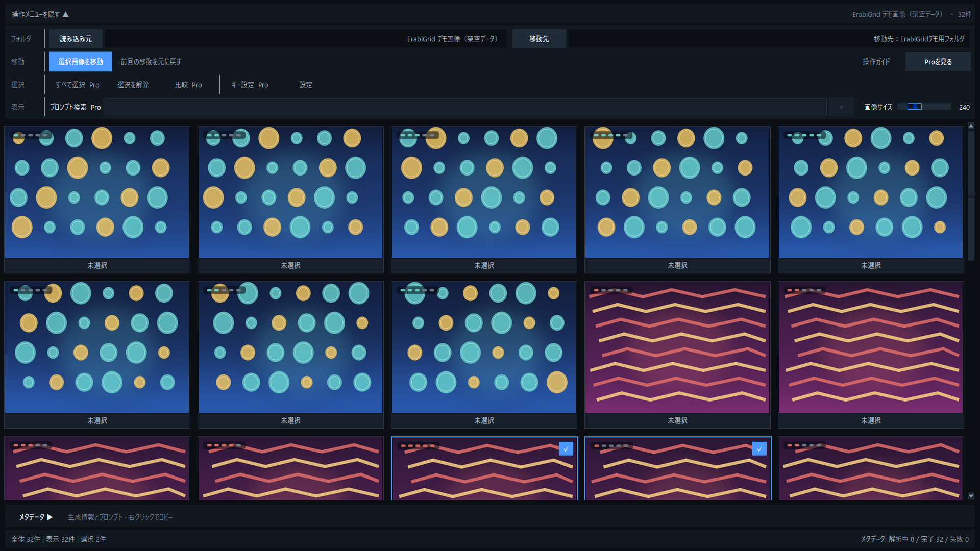Undo with 前回の移動を元に戻す
The width and height of the screenshot is (980, 551).
(151, 62)
